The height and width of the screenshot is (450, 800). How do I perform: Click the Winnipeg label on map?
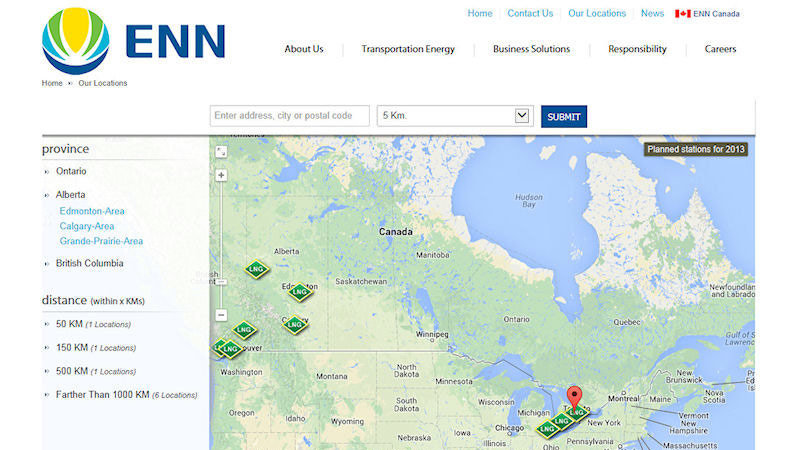pyautogui.click(x=432, y=334)
